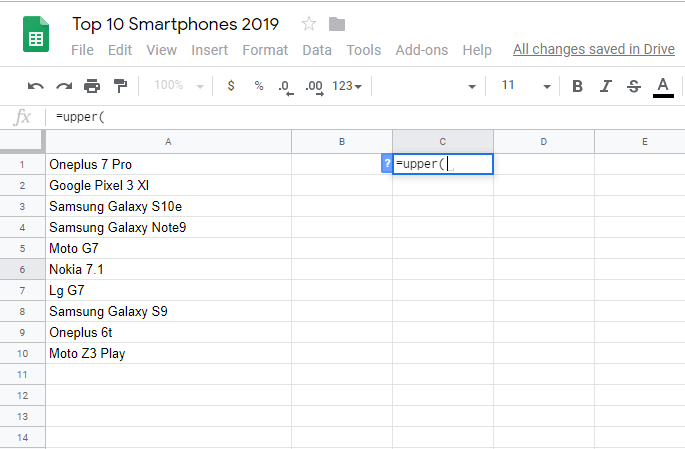
Task: Click the document title Top 10 Smartphones 2019
Action: coord(176,24)
